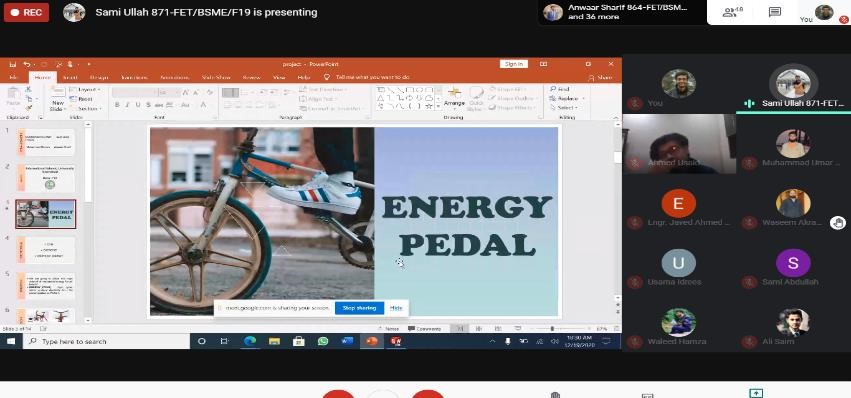Click the Find magnifier in Editing group

click(552, 89)
